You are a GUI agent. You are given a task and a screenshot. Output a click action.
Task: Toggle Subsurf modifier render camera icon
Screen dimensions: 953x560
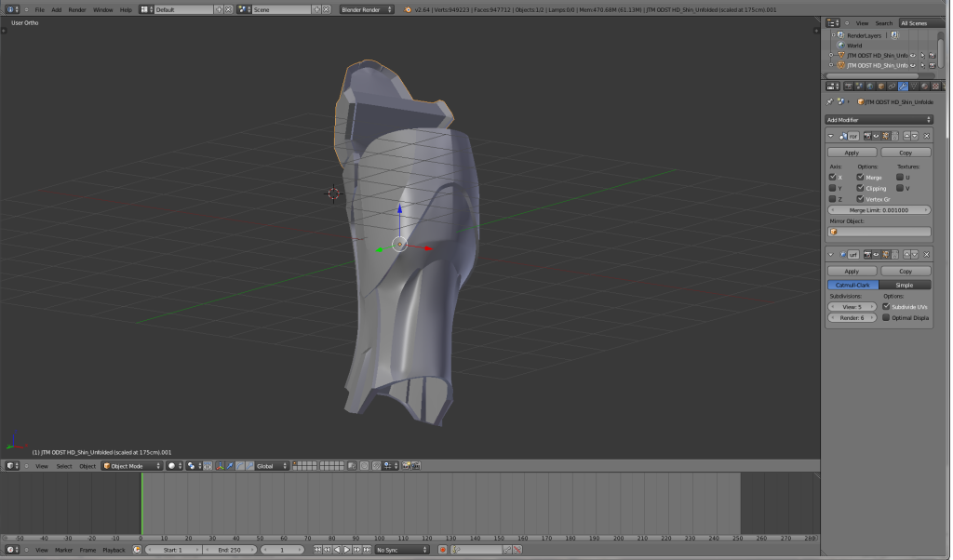click(x=867, y=255)
